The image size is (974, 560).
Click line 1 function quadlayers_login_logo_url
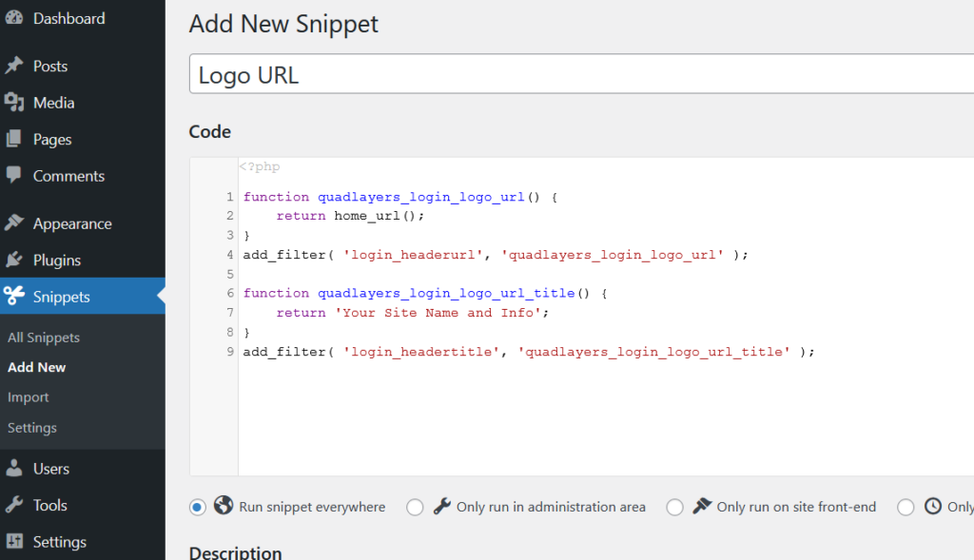[400, 197]
